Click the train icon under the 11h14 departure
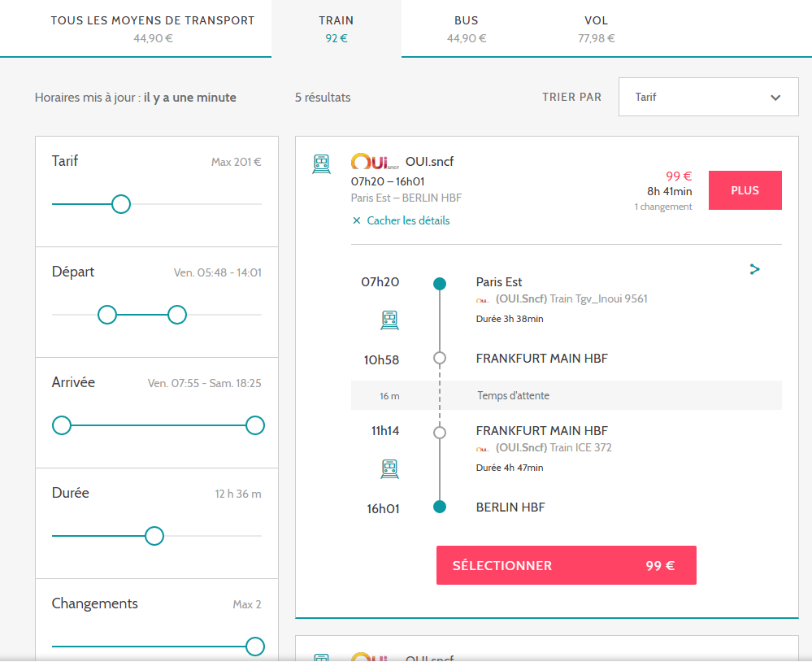812x662 pixels. coord(389,468)
